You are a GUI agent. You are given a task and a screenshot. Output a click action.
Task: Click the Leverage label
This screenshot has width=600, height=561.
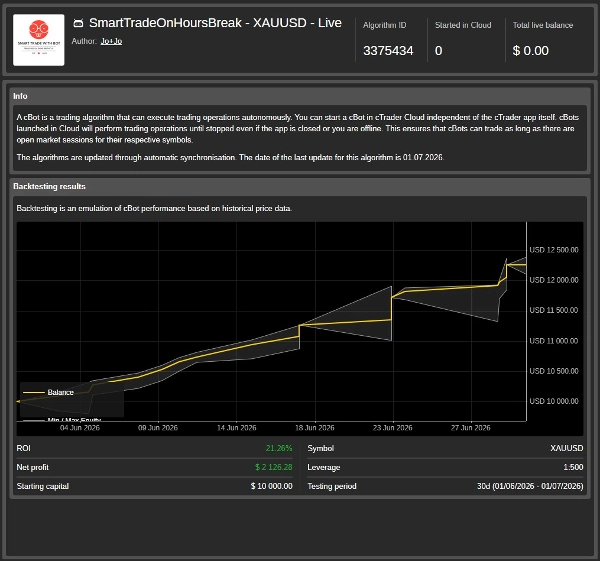pos(324,467)
